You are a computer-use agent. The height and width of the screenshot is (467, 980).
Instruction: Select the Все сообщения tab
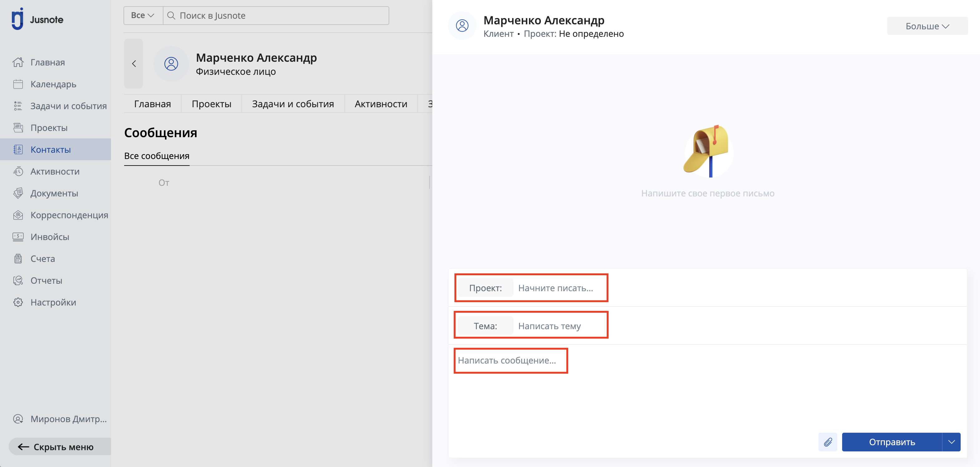pos(157,156)
